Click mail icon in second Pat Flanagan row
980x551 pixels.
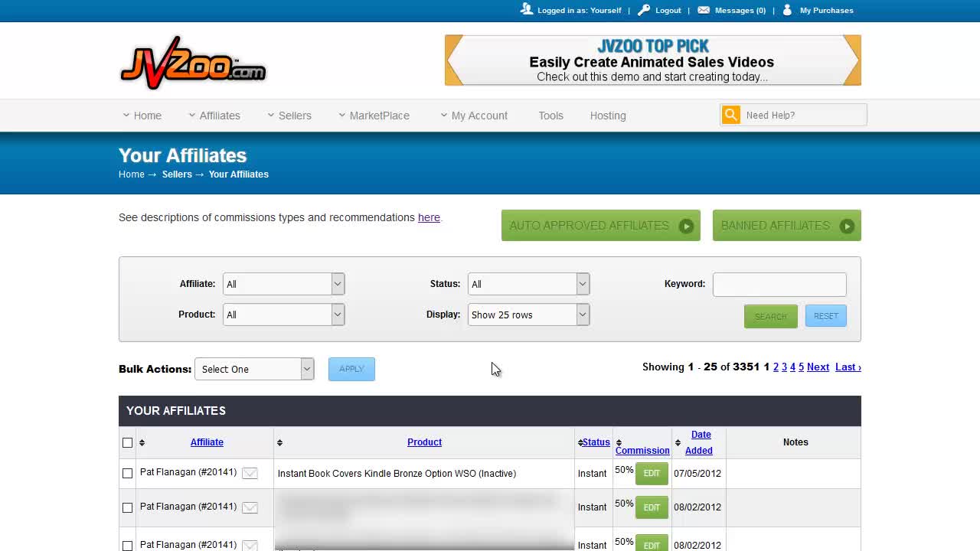(250, 507)
